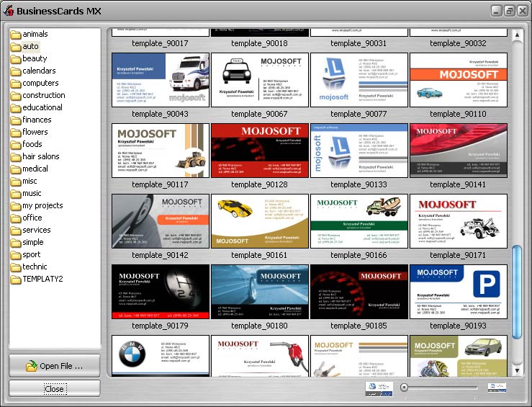Screen dimensions: 532x407
Task: Select the cement mixer card template_90166
Action: point(359,221)
